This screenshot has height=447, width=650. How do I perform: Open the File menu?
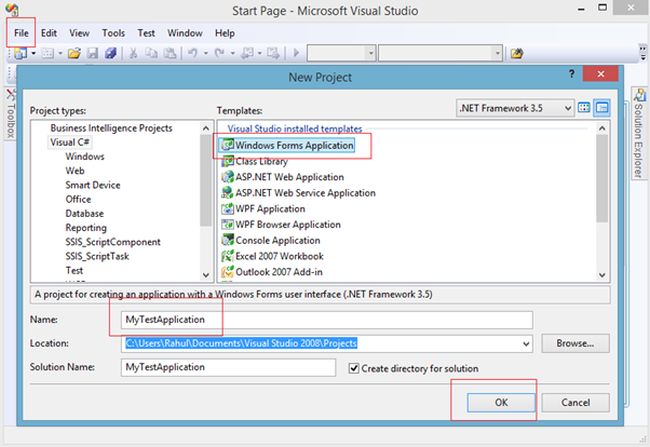21,33
